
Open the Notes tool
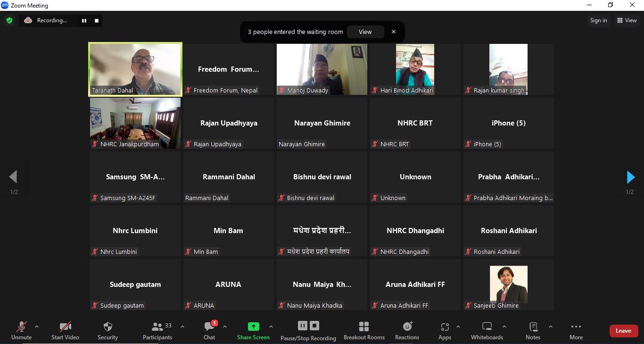533,330
